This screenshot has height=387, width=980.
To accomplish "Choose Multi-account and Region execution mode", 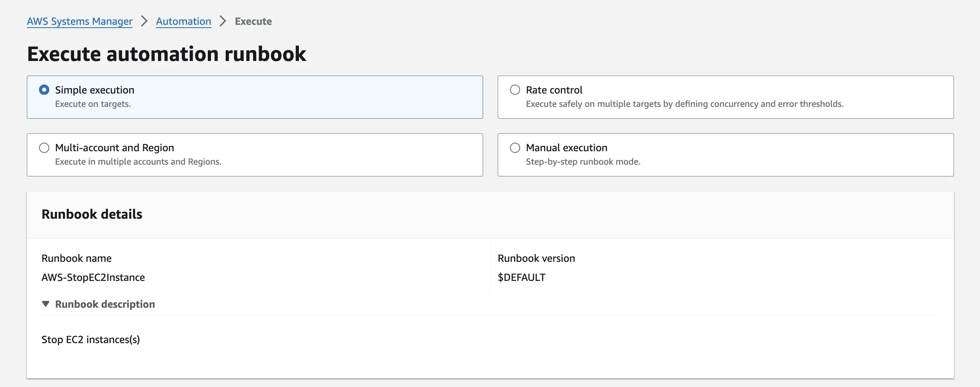I will point(44,148).
